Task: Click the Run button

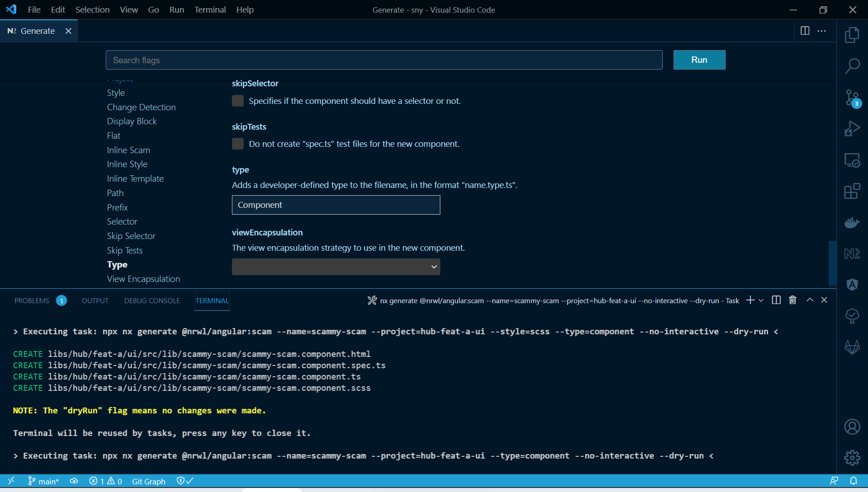Action: point(699,60)
